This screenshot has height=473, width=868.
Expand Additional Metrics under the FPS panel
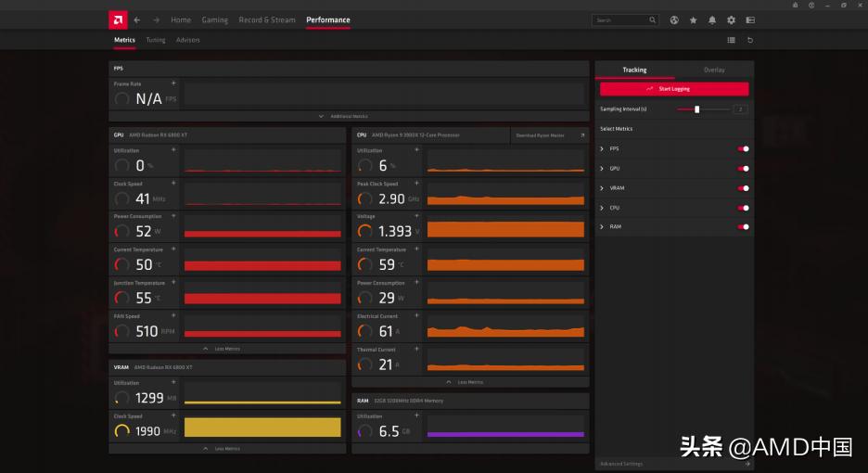pos(348,116)
